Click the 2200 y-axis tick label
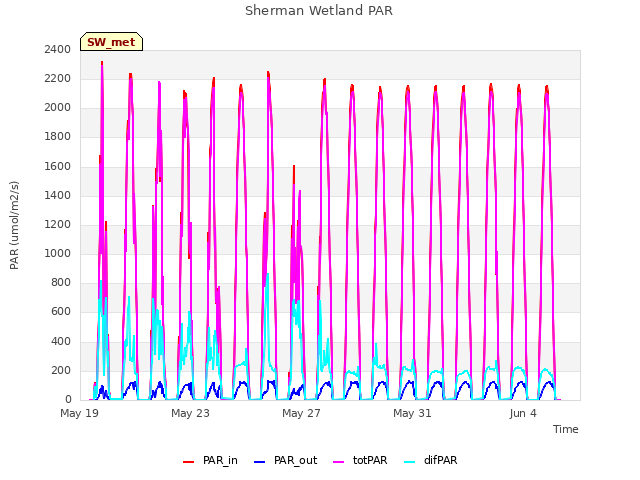This screenshot has height=480, width=640. pos(58,79)
